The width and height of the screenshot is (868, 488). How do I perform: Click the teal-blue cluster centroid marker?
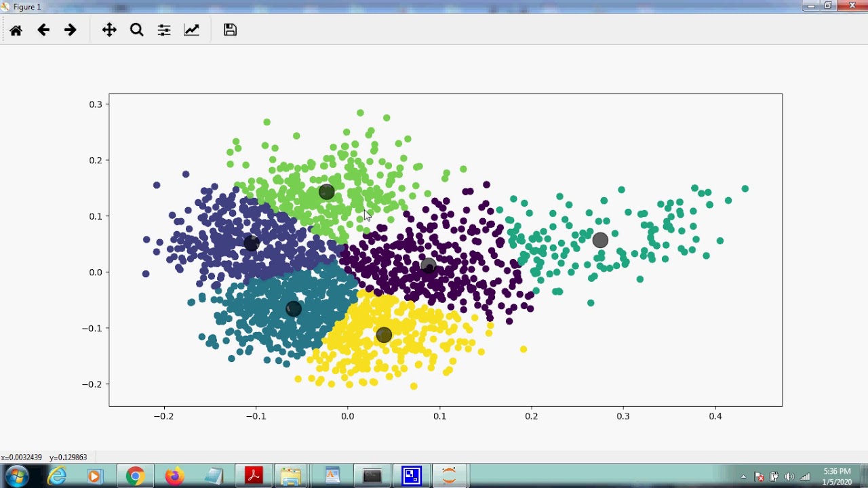294,308
